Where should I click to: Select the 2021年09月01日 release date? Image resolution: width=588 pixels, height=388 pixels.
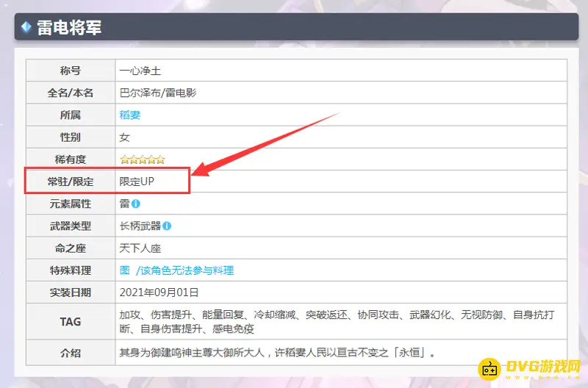click(x=158, y=292)
